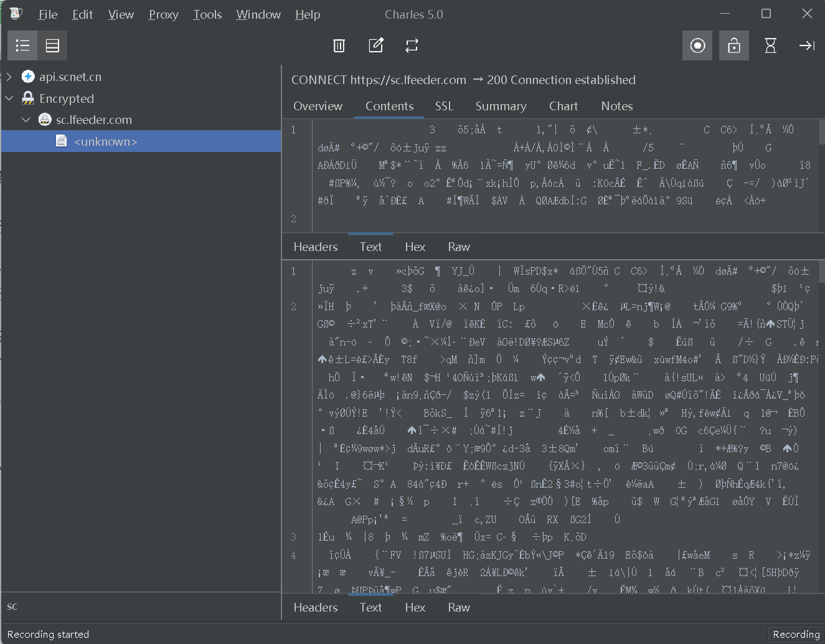Toggle throttling hourglass icon
Screen dimensions: 825x644
(x=770, y=45)
